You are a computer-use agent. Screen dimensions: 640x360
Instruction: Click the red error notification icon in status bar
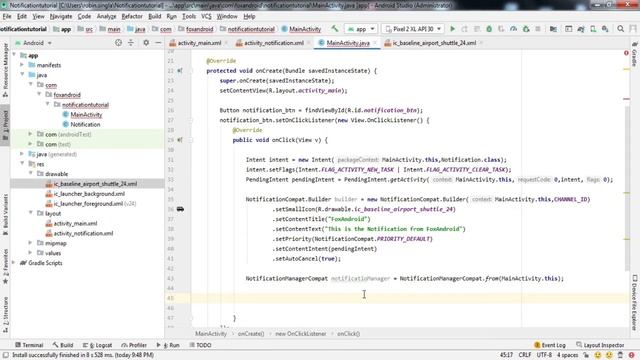(x=631, y=355)
